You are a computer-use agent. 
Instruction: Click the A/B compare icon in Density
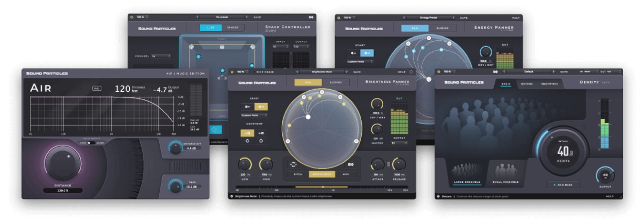495,71
